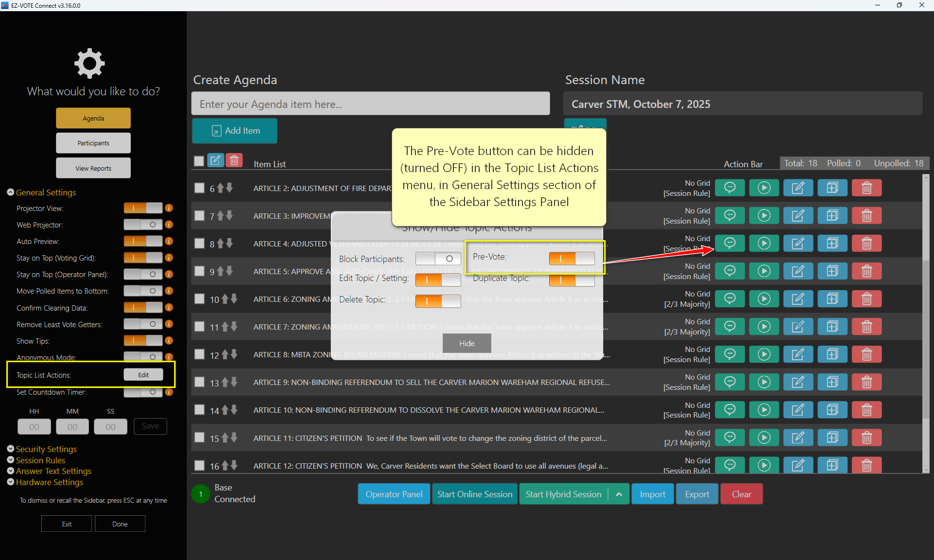Click Edit next to Topic List Actions
Screen dimensions: 934x560
point(143,375)
